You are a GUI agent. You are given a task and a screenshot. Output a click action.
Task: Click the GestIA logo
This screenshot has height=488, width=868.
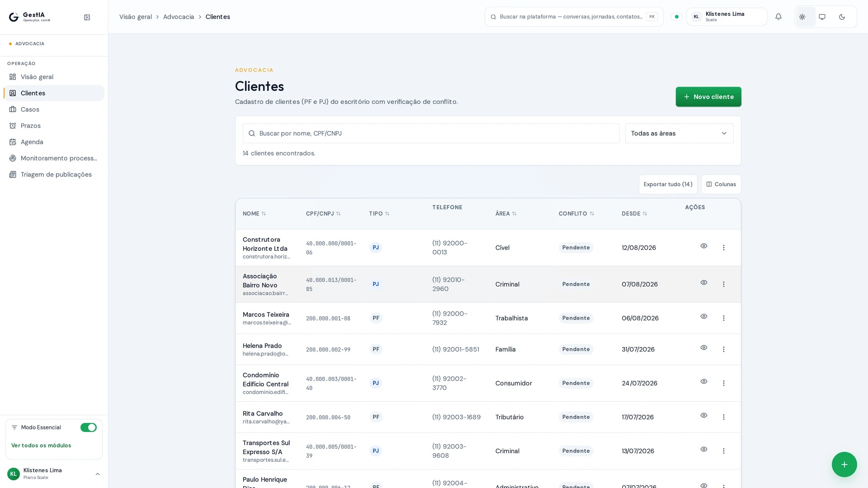[30, 17]
